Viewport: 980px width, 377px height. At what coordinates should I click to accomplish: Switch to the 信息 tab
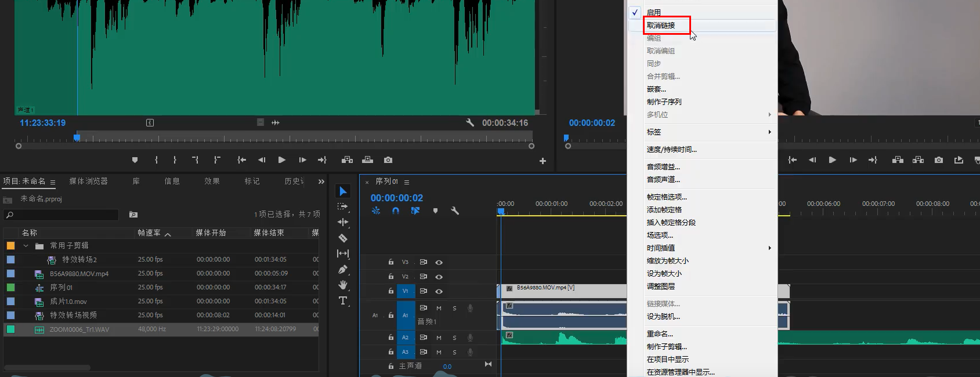tap(172, 182)
